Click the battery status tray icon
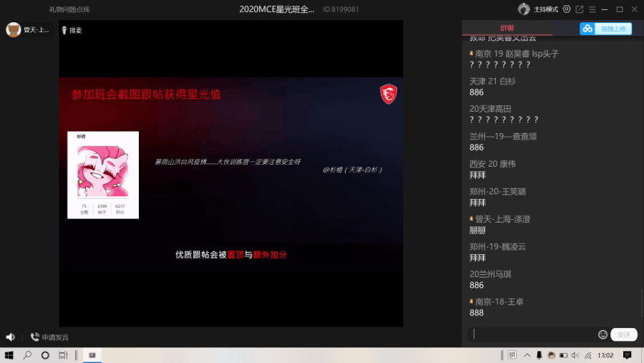This screenshot has height=363, width=644. pyautogui.click(x=563, y=355)
